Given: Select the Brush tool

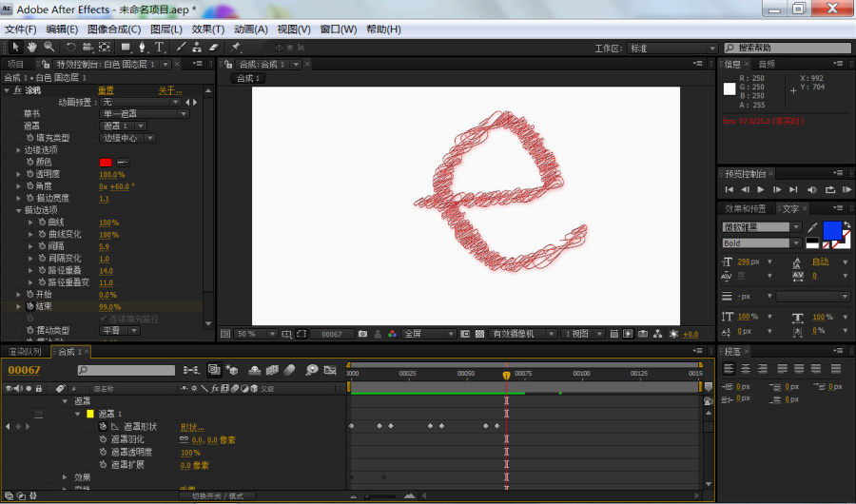Looking at the screenshot, I should point(182,47).
